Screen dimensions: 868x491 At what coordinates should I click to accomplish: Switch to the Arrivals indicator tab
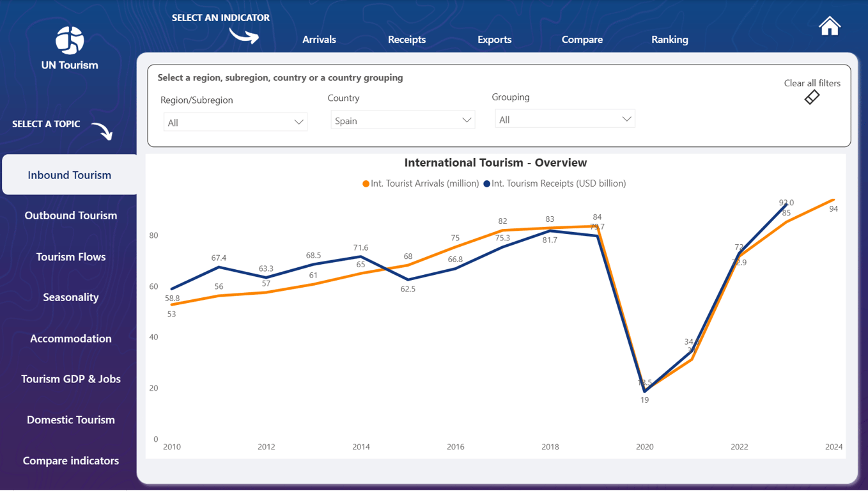(319, 40)
